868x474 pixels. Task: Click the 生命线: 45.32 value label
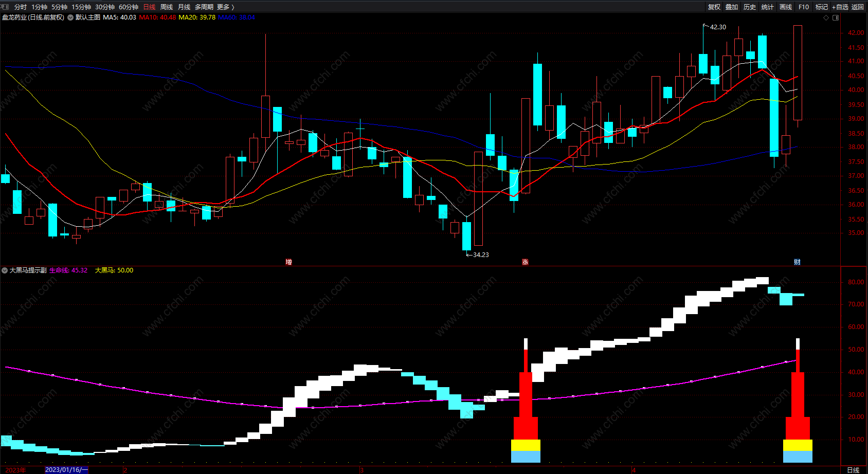68,270
